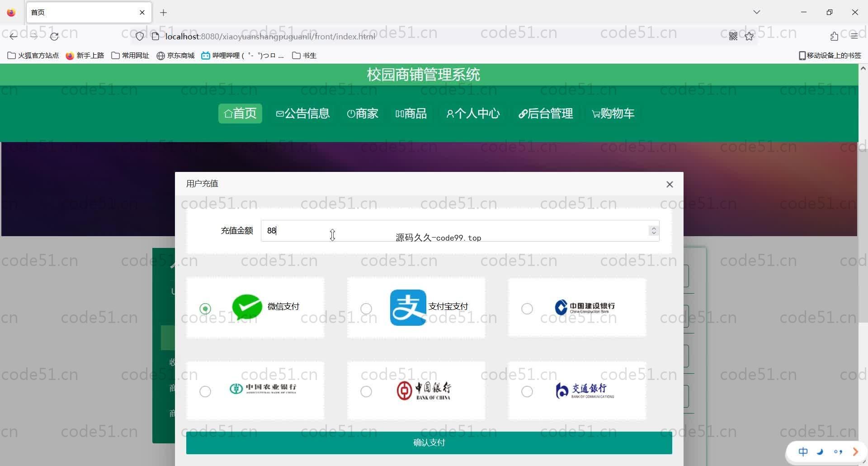868x466 pixels.
Task: Open the 个人中心 personal center menu
Action: (x=473, y=113)
